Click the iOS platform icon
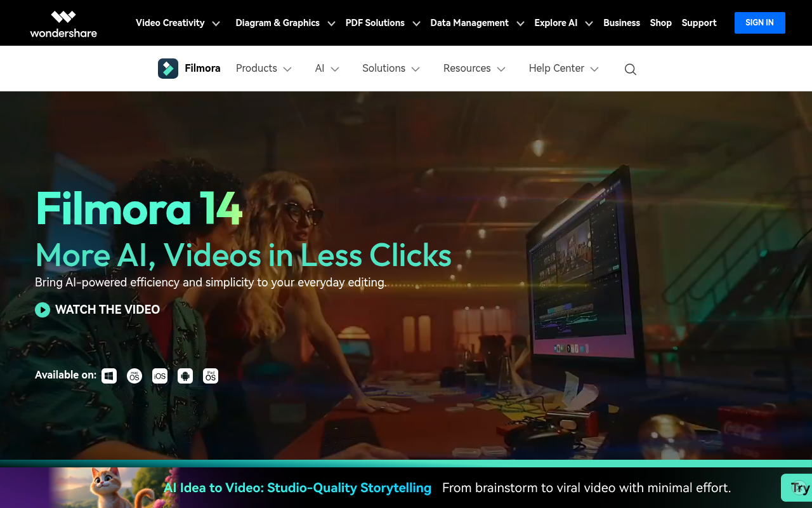Viewport: 812px width, 508px height. click(x=160, y=375)
